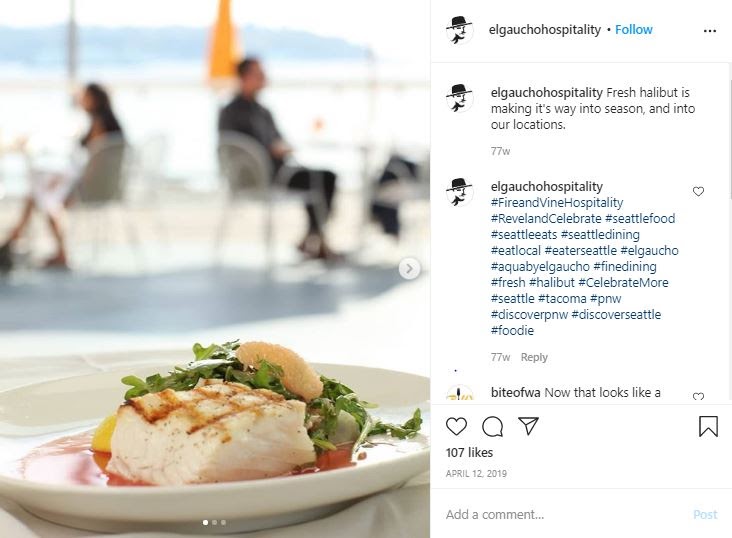Open the three-dot more options menu
The image size is (732, 538).
(x=710, y=31)
